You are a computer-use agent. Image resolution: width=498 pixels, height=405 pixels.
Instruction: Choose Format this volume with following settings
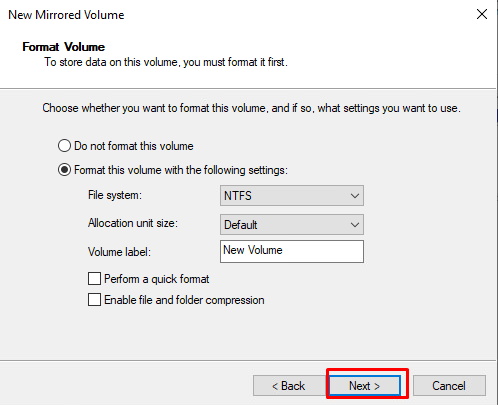64,170
